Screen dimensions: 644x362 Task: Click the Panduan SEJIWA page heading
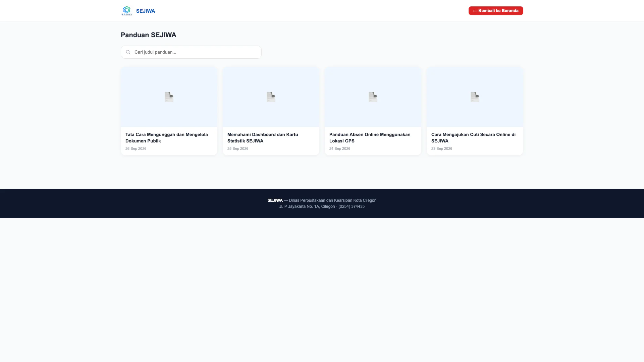pyautogui.click(x=149, y=35)
